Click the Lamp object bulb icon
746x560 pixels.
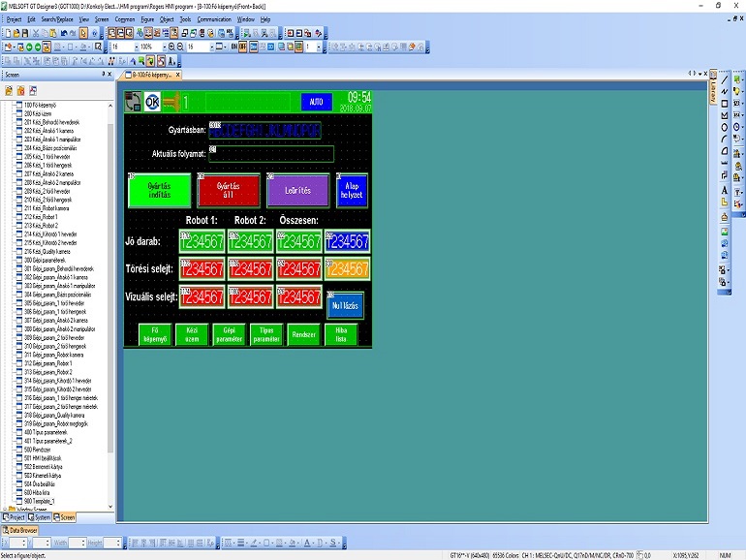click(736, 91)
